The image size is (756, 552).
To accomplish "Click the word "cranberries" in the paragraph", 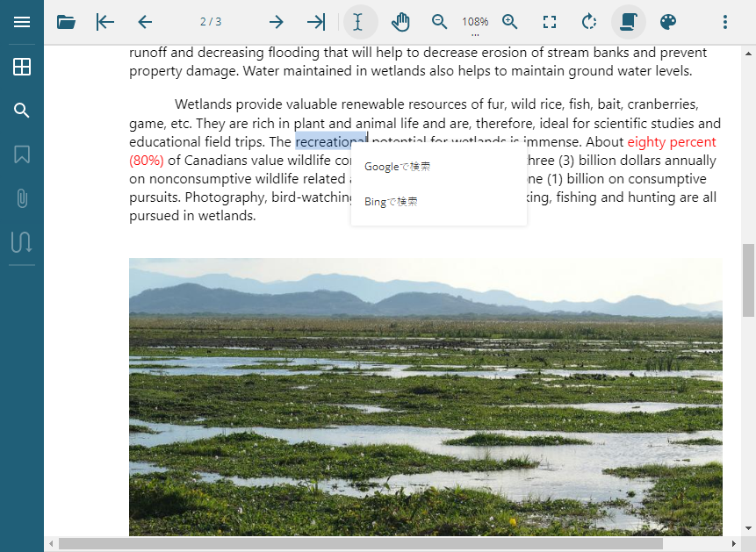I will pos(662,104).
